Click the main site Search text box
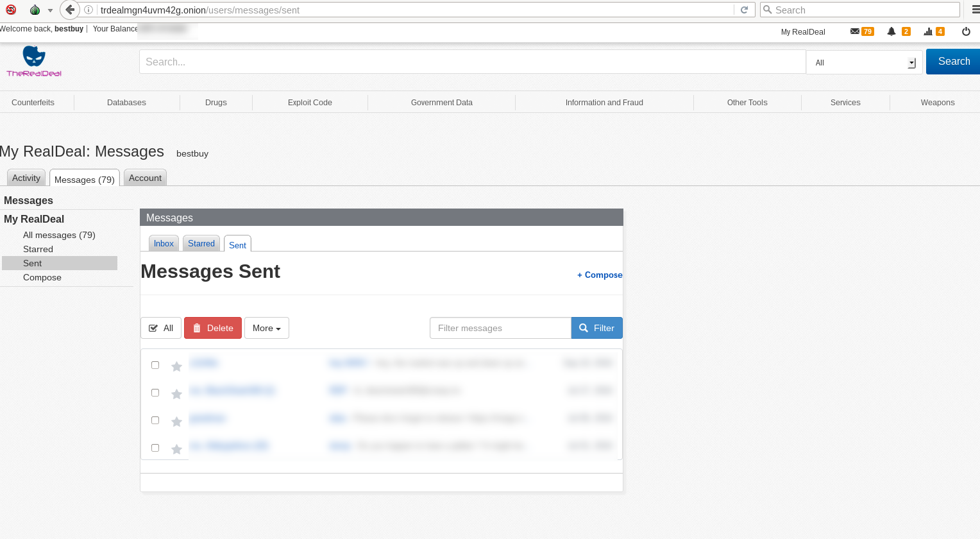Viewport: 980px width, 539px height. [472, 62]
